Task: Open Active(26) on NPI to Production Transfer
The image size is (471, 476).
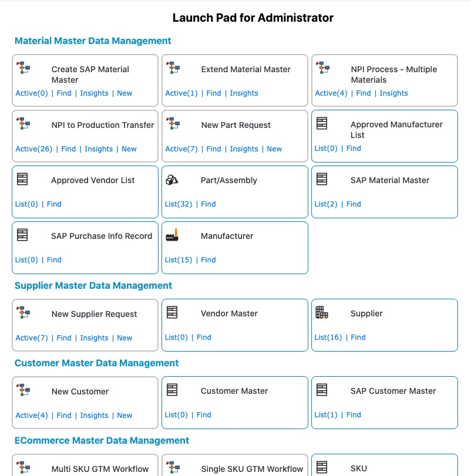Action: tap(33, 148)
